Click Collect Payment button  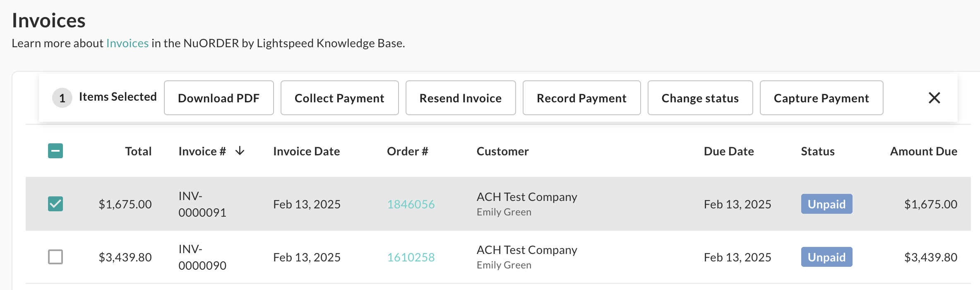pos(340,98)
